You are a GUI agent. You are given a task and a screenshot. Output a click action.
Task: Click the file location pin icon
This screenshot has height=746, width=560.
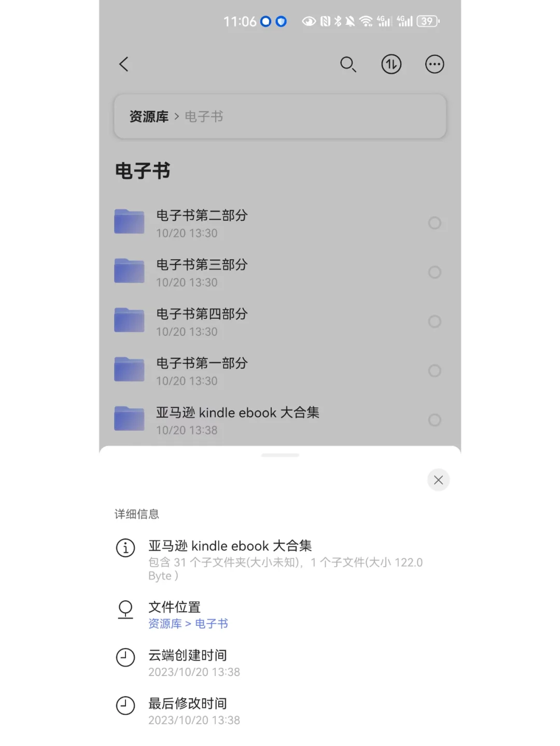coord(125,609)
